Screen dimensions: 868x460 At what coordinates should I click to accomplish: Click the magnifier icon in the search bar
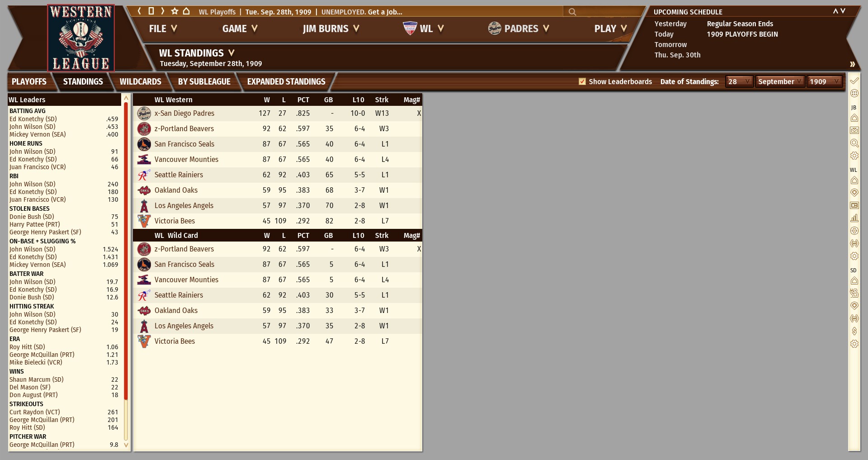572,12
